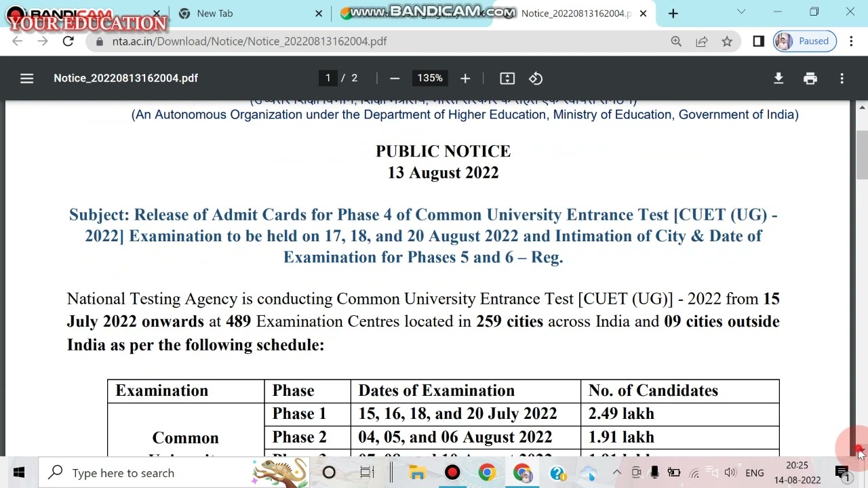Open Task View on taskbar
The width and height of the screenshot is (868, 488).
tap(367, 473)
